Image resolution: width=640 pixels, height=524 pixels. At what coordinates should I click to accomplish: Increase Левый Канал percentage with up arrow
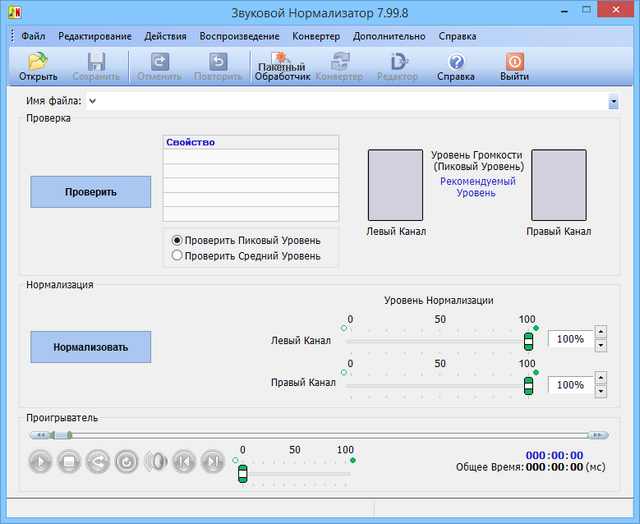point(600,332)
